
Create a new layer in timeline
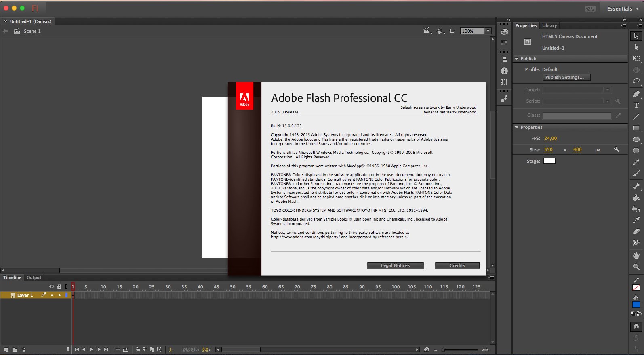[6, 350]
